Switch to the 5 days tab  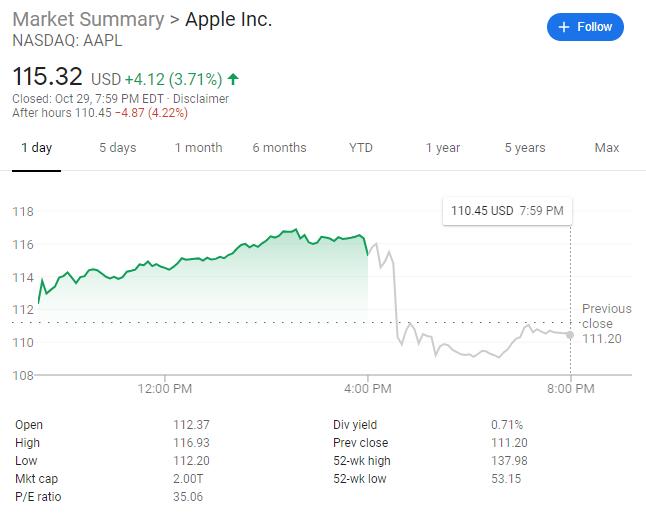[117, 148]
